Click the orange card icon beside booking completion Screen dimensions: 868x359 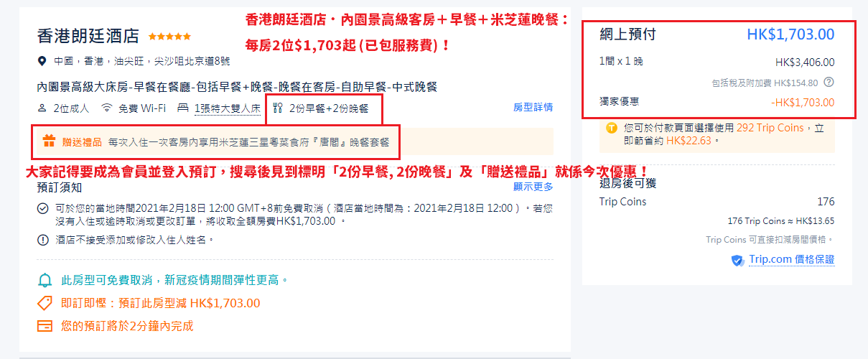[45, 326]
